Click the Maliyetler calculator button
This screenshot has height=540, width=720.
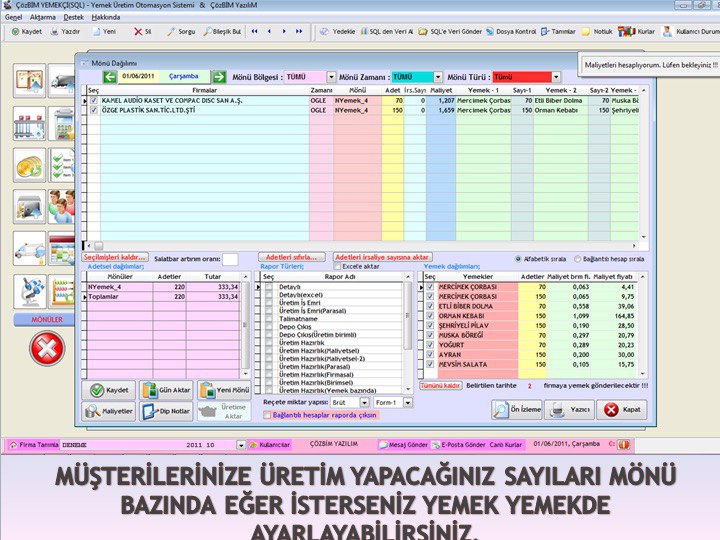click(108, 410)
